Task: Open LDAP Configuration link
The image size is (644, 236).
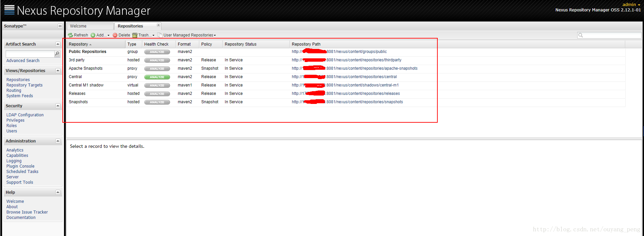Action: coord(25,115)
